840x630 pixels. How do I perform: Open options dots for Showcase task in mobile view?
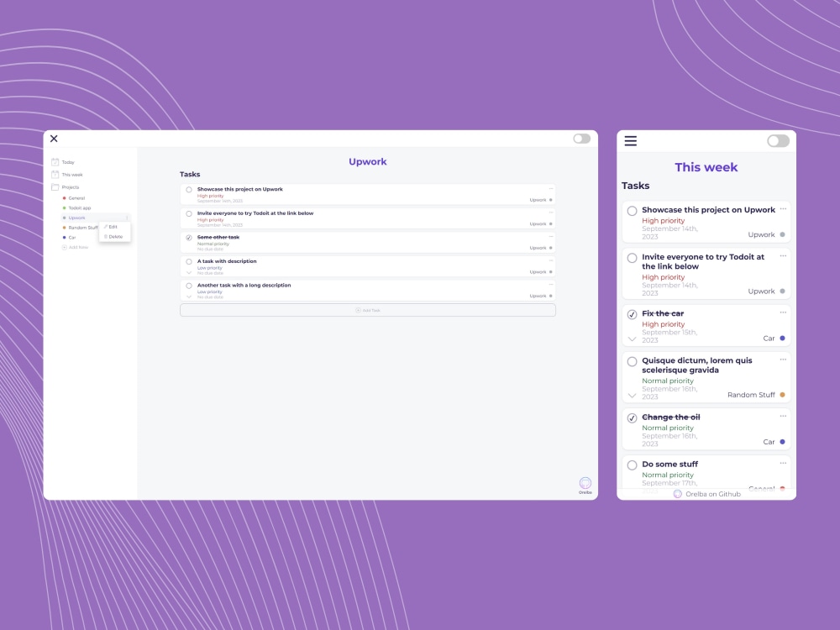click(x=783, y=208)
